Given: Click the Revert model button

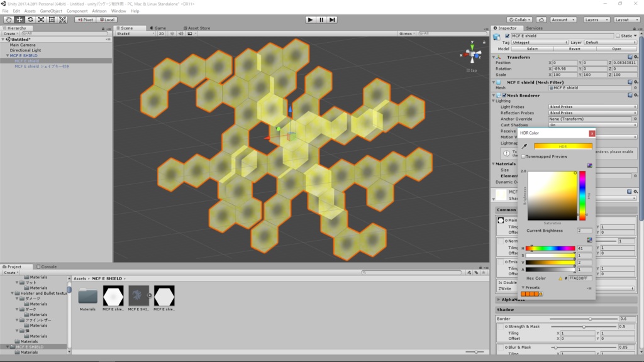Looking at the screenshot, I should [x=575, y=49].
